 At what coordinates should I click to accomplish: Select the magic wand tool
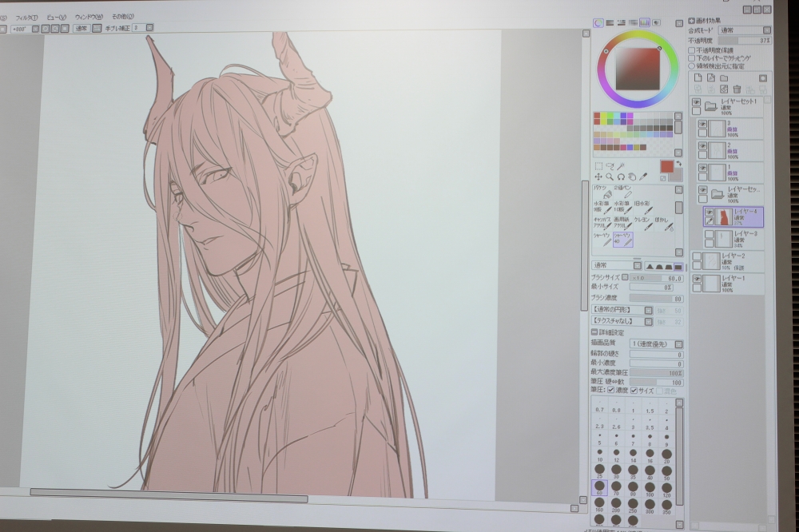point(621,166)
